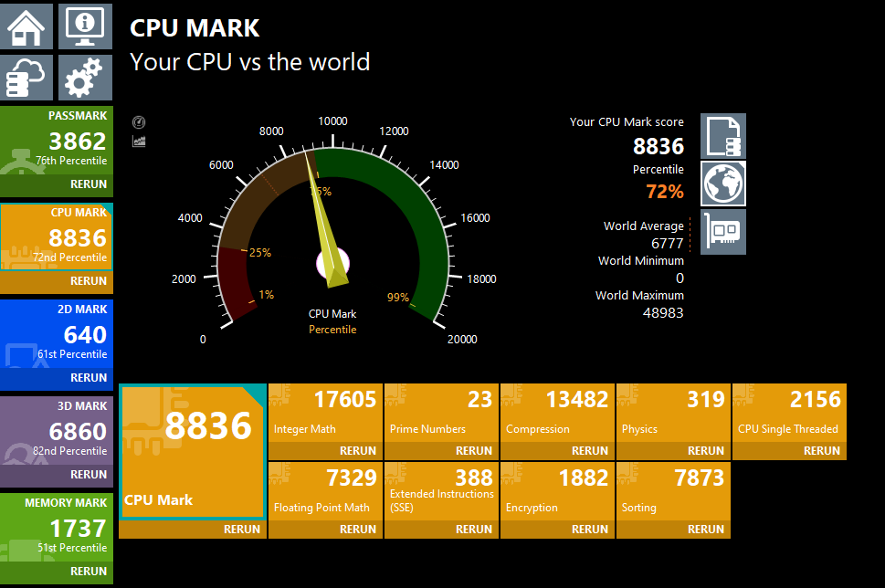Open the Memory Mark tile

click(57, 527)
